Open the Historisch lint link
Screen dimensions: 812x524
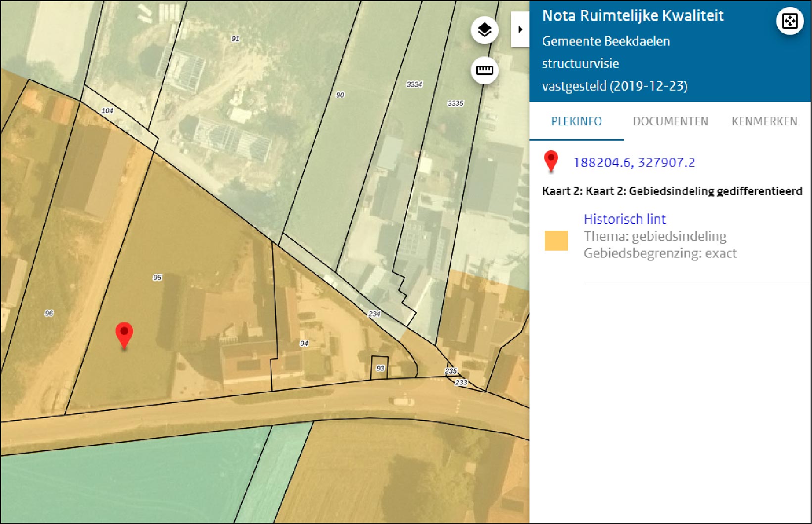click(624, 219)
